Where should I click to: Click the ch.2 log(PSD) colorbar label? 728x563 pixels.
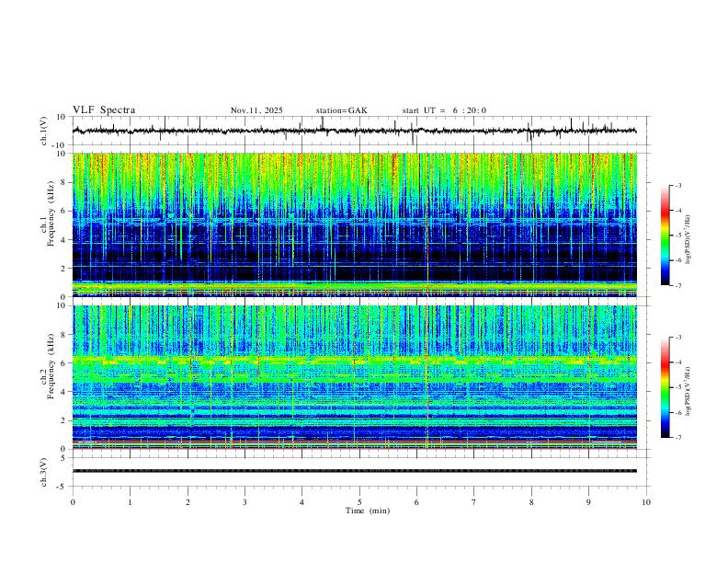tap(688, 391)
